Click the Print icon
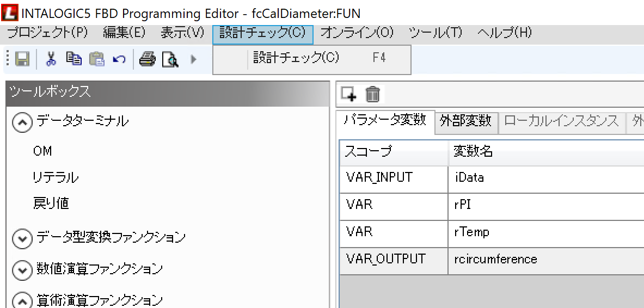The image size is (644, 308). (x=147, y=59)
